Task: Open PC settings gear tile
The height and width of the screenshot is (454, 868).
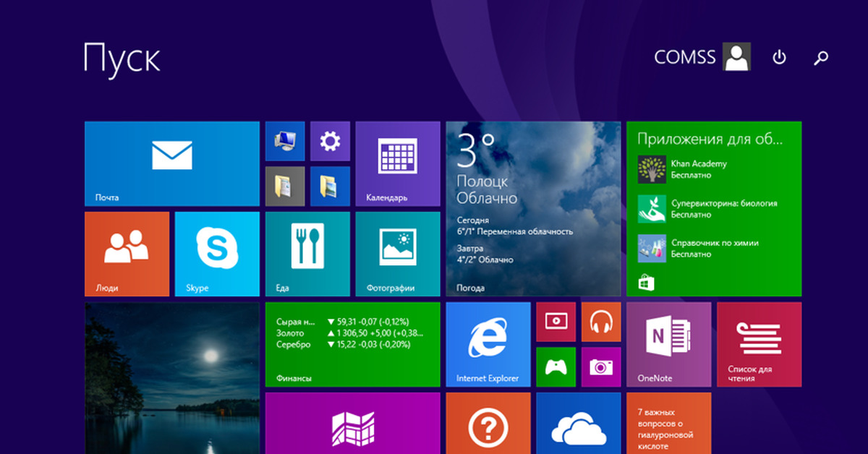Action: 330,141
